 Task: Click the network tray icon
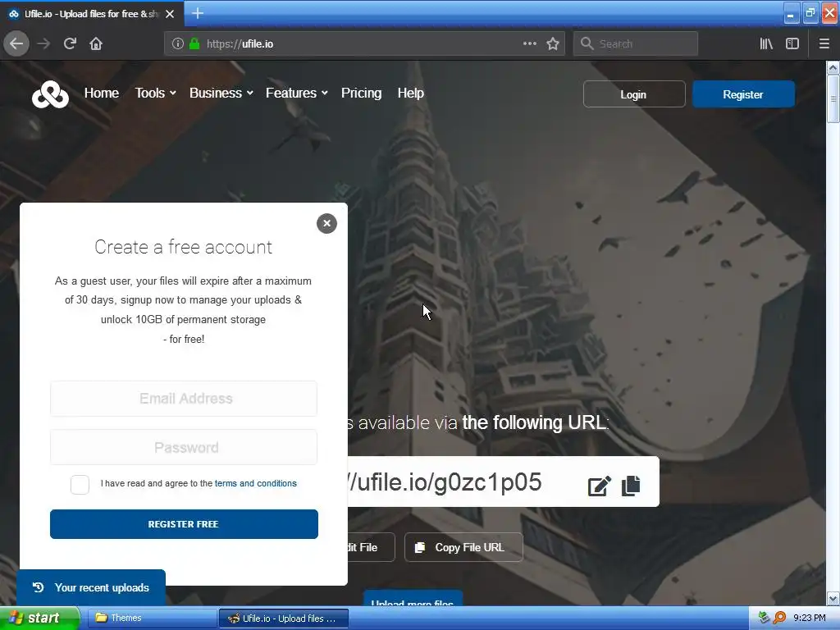[764, 618]
